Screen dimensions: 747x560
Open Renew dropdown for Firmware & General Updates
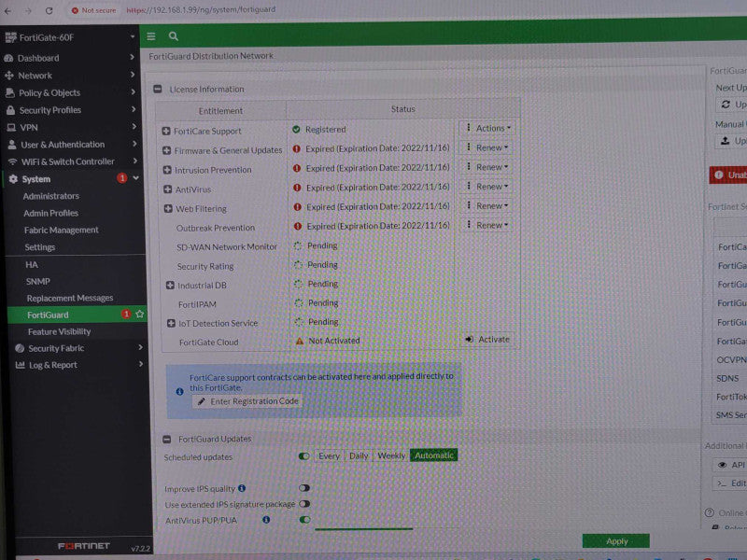click(486, 147)
